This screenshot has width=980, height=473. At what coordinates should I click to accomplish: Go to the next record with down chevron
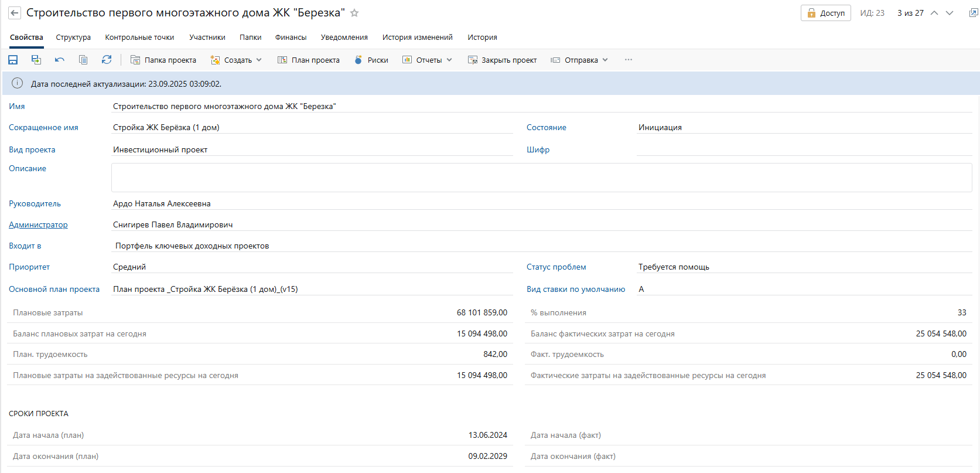tap(950, 13)
